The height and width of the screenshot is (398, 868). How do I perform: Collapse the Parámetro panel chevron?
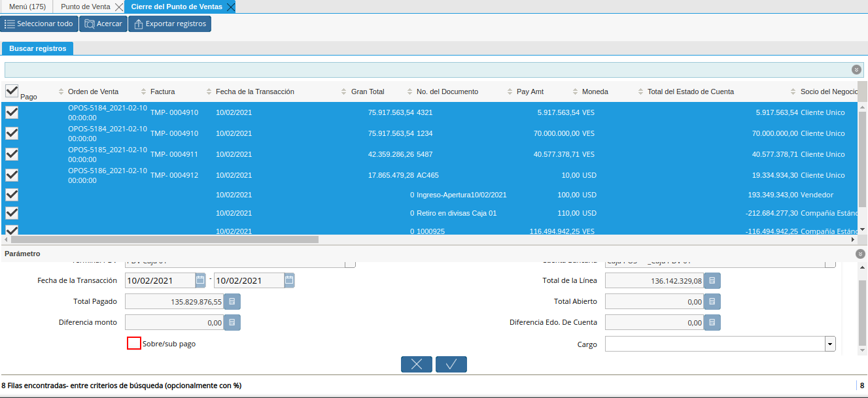[860, 254]
